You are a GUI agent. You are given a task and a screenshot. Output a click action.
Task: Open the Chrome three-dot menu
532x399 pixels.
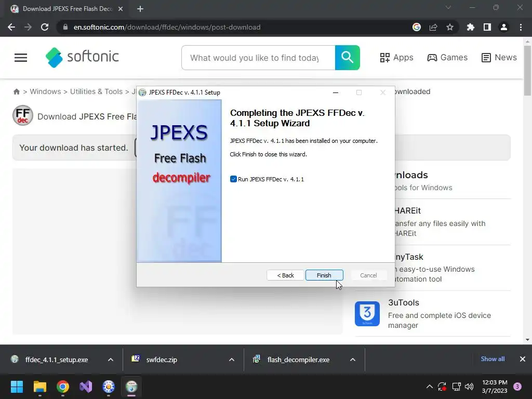click(521, 27)
